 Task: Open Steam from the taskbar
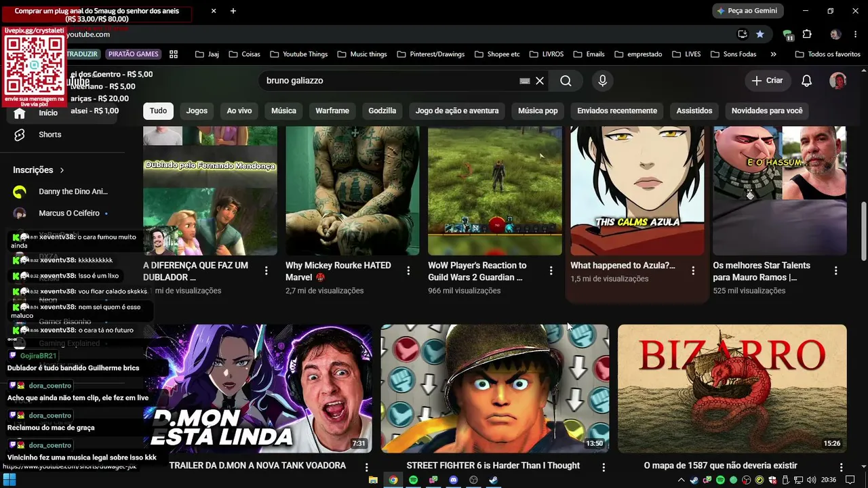tap(494, 480)
